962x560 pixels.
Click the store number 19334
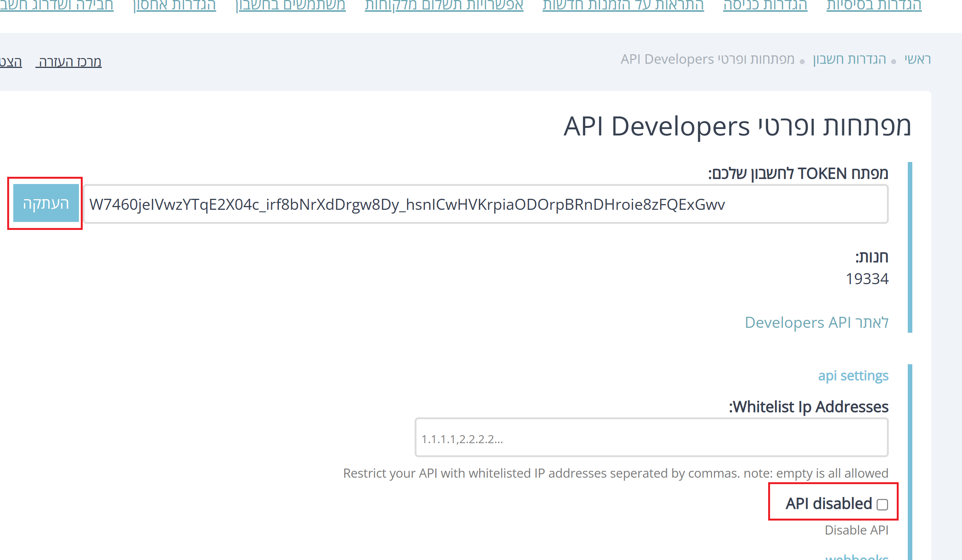(x=867, y=278)
